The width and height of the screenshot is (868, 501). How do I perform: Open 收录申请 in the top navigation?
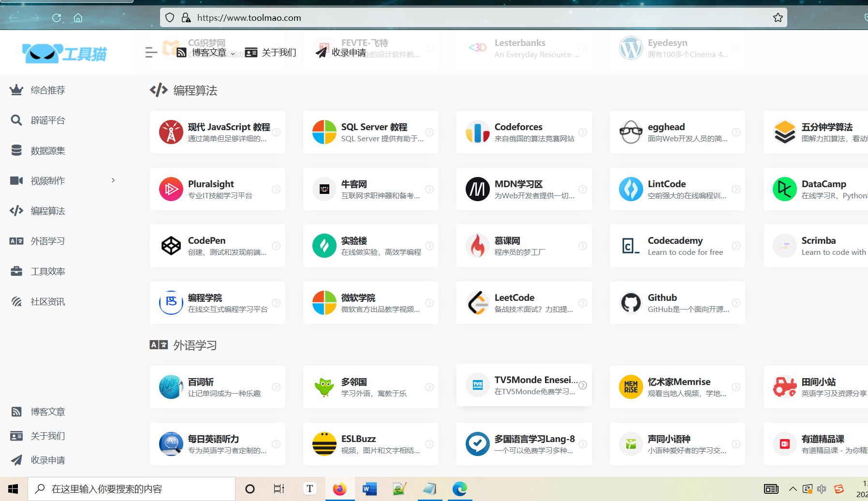point(340,52)
